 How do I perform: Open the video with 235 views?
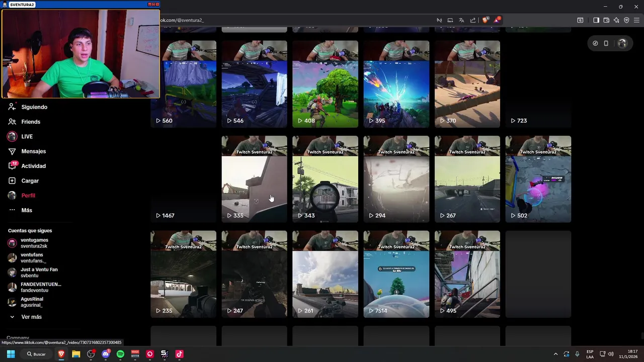point(183,274)
